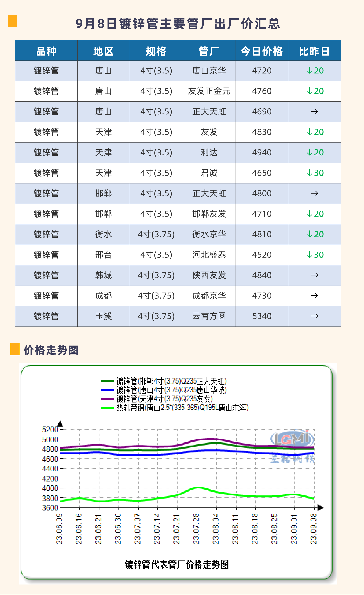
Task: Click the light green 热轧带钢 legend swatch
Action: pos(107,408)
